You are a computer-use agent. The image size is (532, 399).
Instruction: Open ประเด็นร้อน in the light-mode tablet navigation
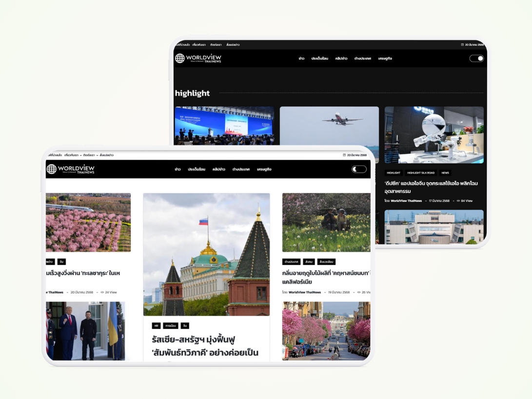click(x=197, y=169)
